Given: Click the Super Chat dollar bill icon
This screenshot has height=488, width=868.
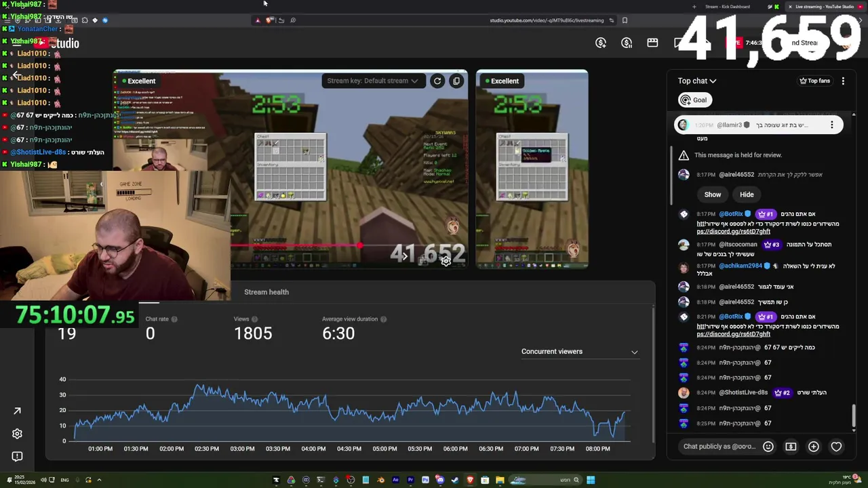Looking at the screenshot, I should [x=791, y=447].
